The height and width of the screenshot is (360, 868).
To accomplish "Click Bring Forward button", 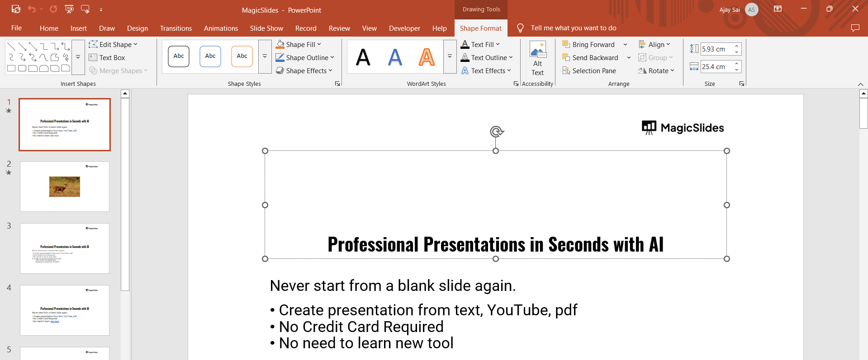I will click(588, 44).
